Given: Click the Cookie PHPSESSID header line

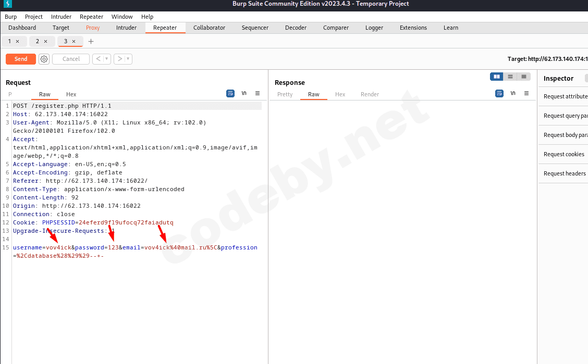Looking at the screenshot, I should [93, 222].
